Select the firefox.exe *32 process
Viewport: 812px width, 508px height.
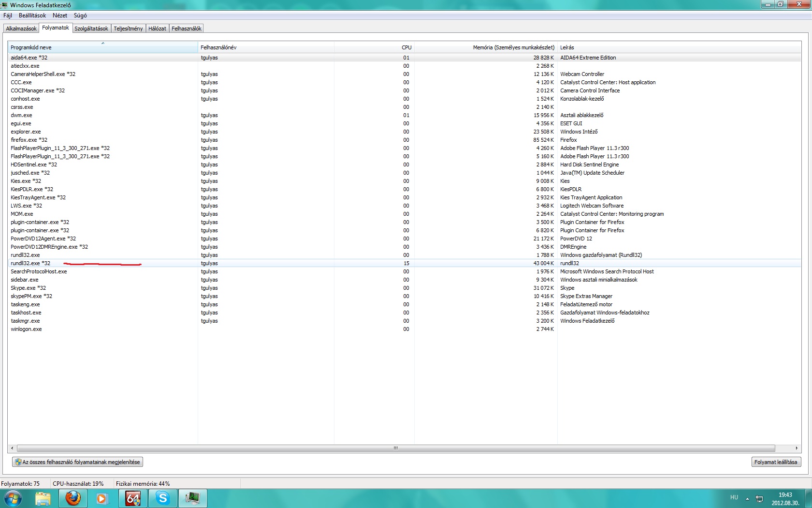[404, 140]
